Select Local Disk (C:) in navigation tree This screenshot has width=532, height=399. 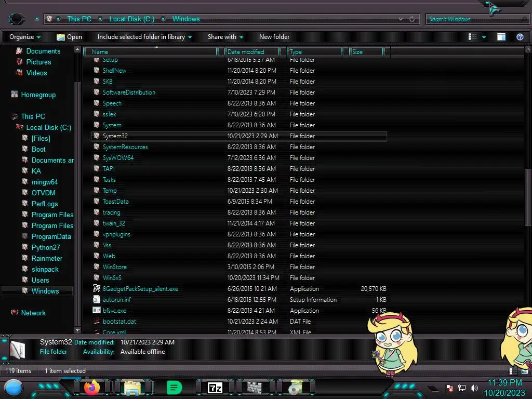click(x=48, y=127)
